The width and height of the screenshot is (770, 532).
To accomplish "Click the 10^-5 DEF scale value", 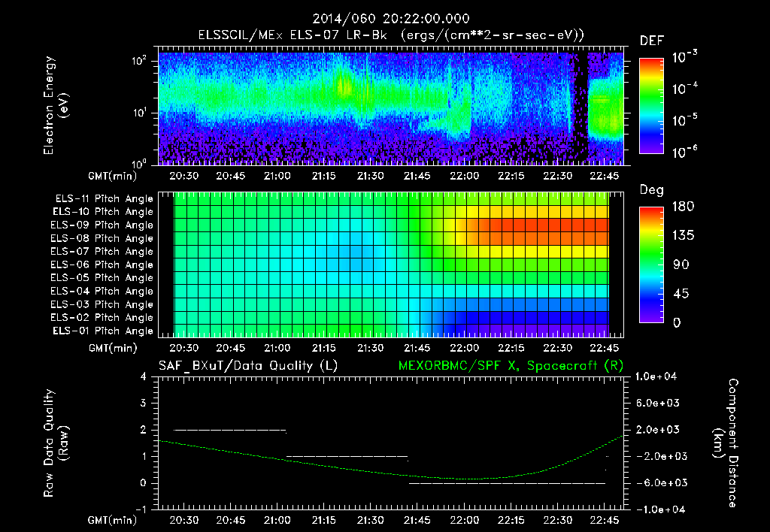I will [x=684, y=120].
